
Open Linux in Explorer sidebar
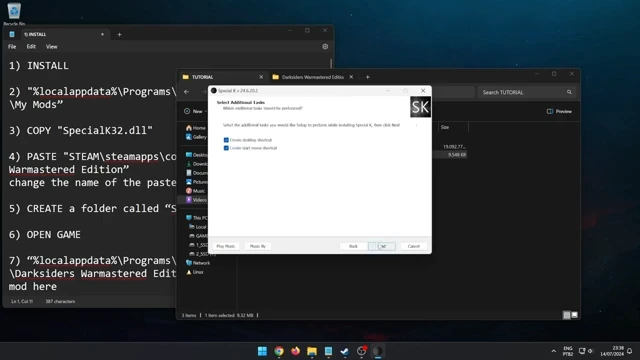tap(195, 272)
